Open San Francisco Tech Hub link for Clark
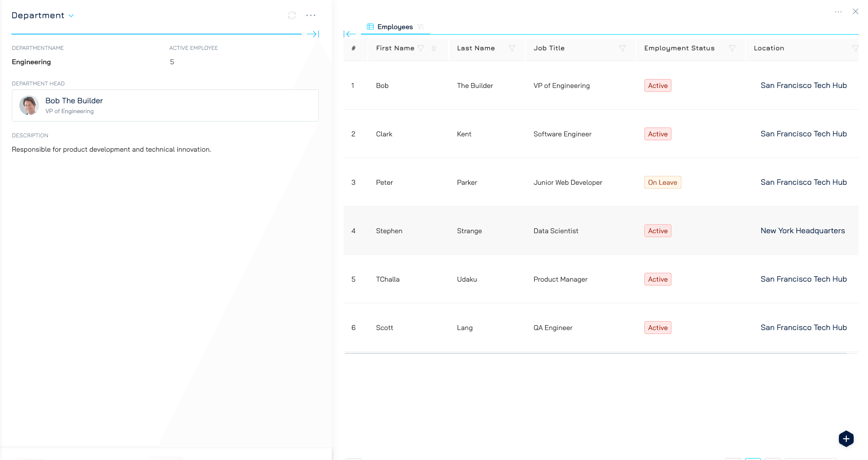 point(803,134)
